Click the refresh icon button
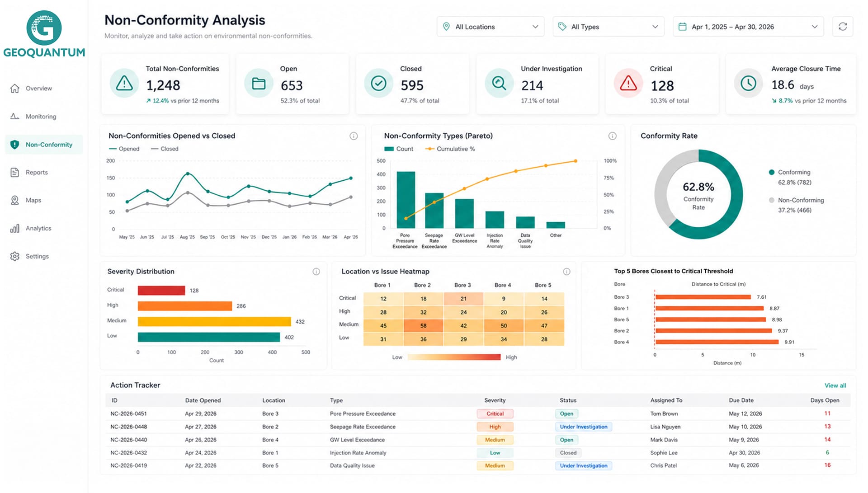Screen dimensions: 868x493 tap(843, 27)
